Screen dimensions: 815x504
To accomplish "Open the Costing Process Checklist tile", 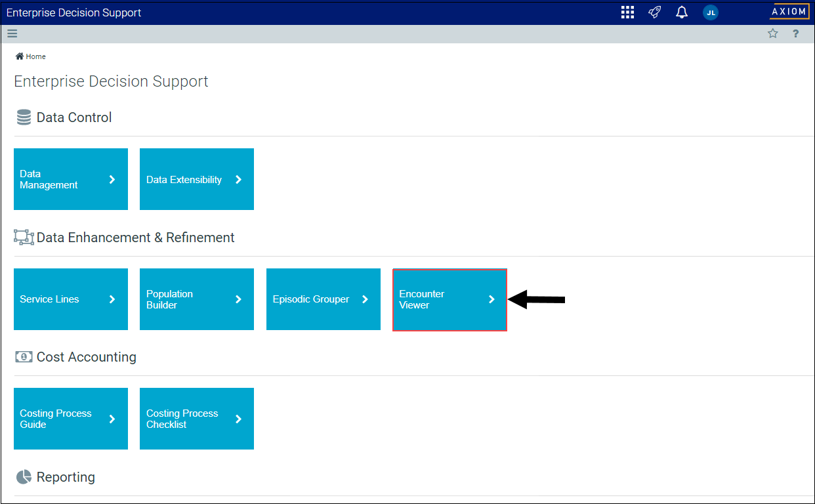I will [x=196, y=419].
